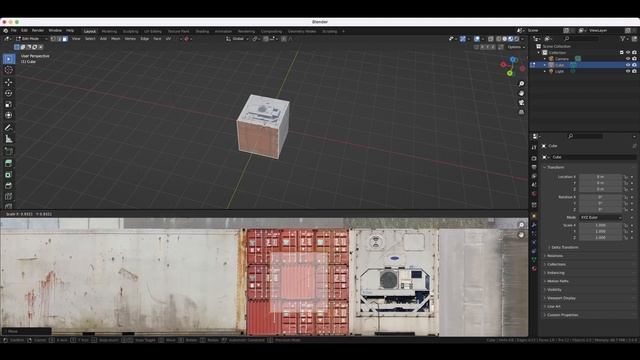Open the Object properties tab icon
Image resolution: width=640 pixels, height=360 pixels.
pyautogui.click(x=534, y=216)
